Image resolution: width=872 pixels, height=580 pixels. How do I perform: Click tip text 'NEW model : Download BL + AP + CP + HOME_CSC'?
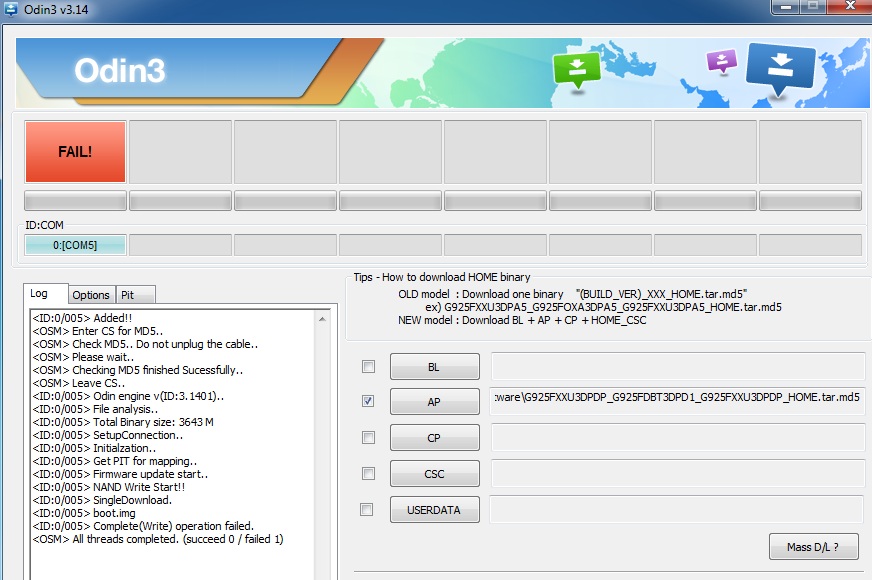point(522,320)
